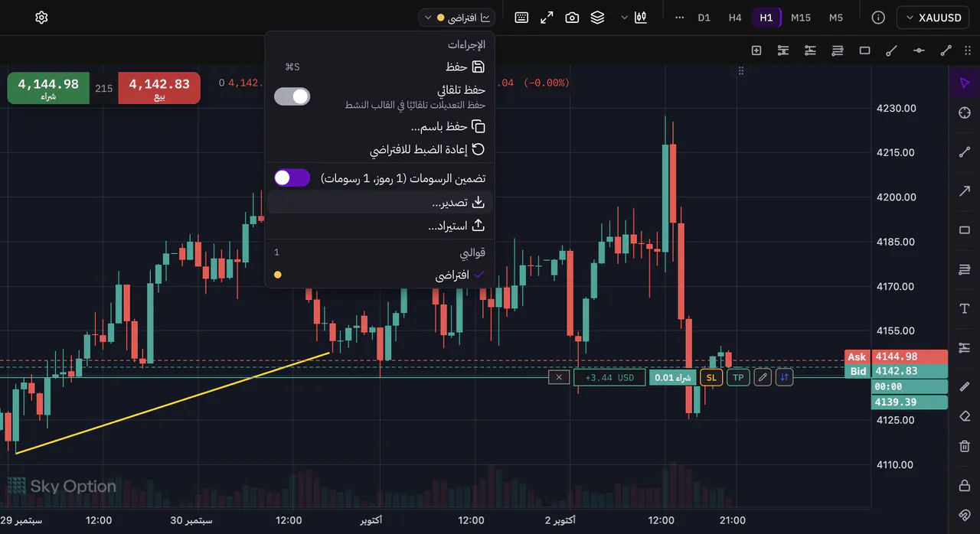This screenshot has width=980, height=534.
Task: Open the symbol info icon
Action: pyautogui.click(x=878, y=18)
